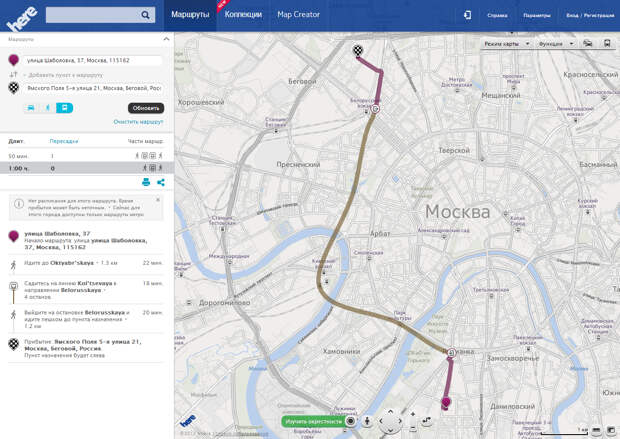Click the Очистить маршрут link

tap(138, 121)
